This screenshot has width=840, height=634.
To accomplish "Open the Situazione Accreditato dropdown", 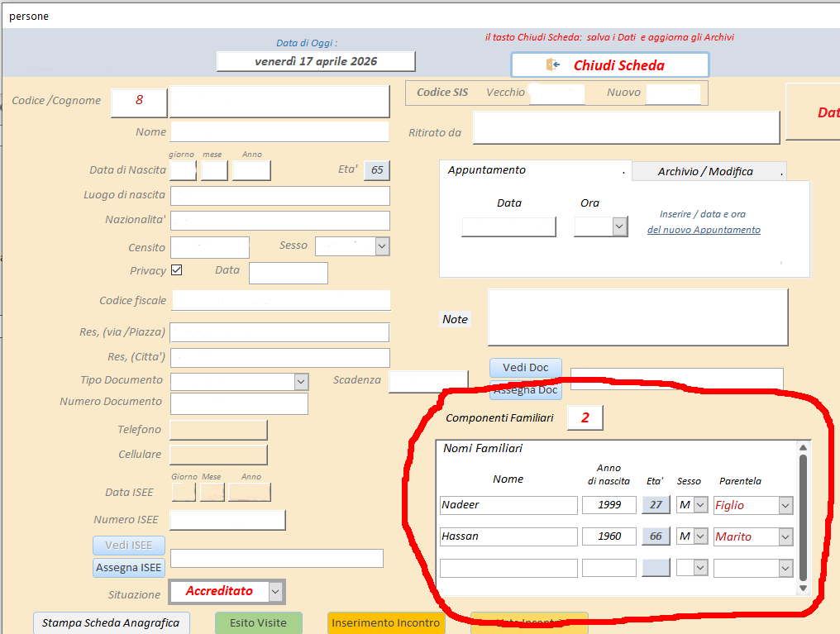I will (x=276, y=592).
